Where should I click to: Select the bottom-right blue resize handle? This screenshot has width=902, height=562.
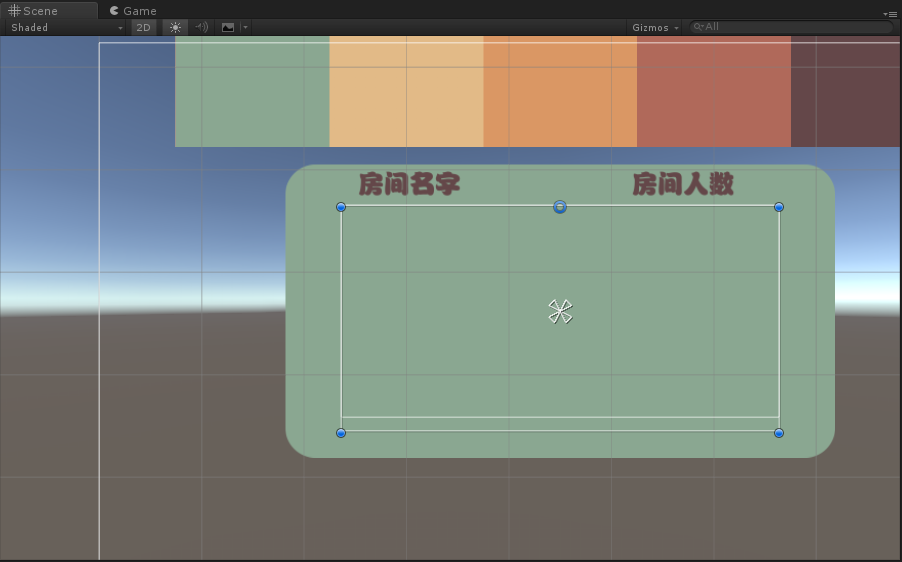(x=779, y=433)
